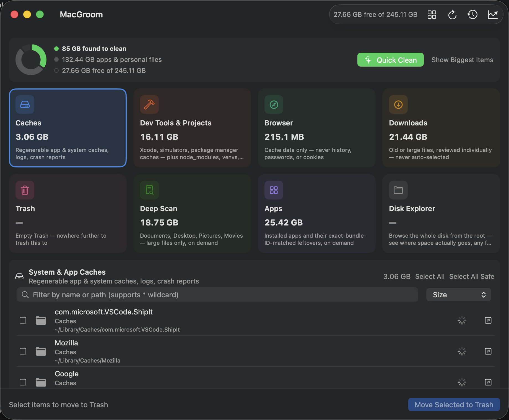Click 'Select items to move to Trash' status
Screen dimensions: 509x420
[x=58, y=405]
